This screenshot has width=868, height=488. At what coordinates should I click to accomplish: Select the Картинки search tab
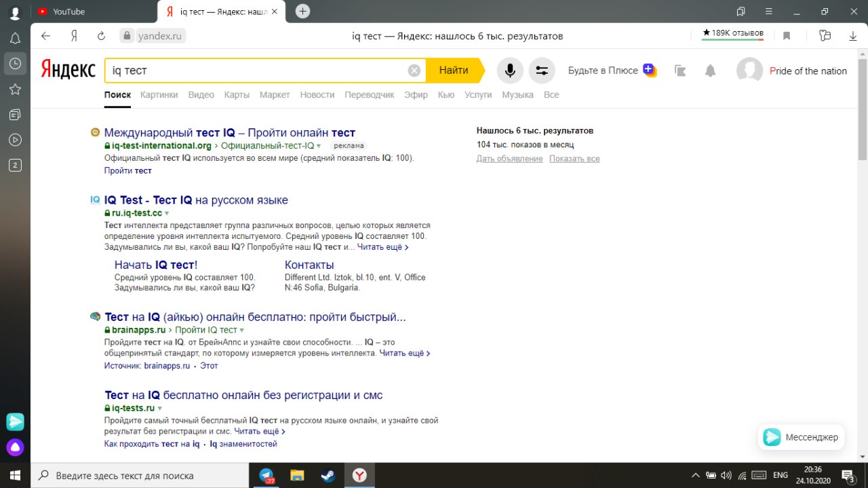tap(159, 95)
